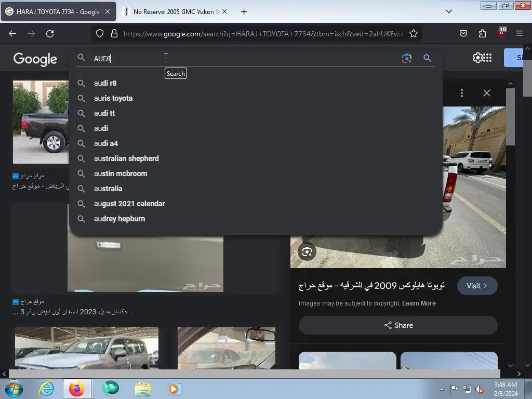The image size is (532, 399).
Task: Launch Internet Explorer from the taskbar
Action: pos(46,389)
